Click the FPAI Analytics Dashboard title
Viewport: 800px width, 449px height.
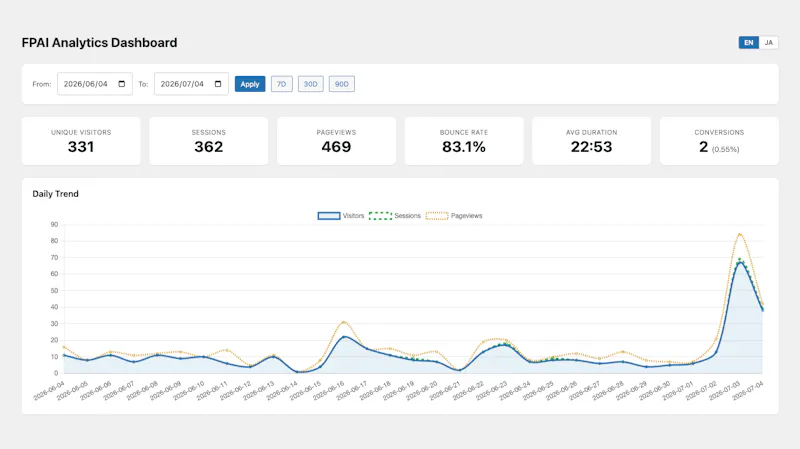coord(99,43)
